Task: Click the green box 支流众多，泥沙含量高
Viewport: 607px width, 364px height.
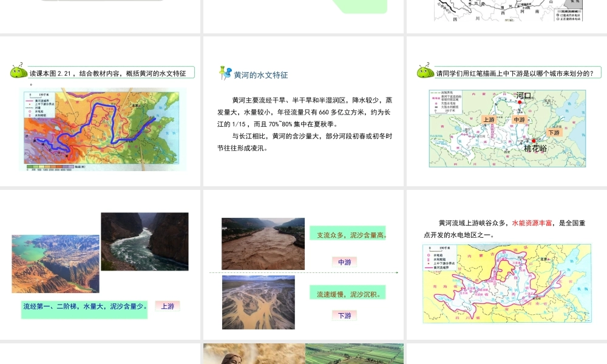Action: click(348, 233)
